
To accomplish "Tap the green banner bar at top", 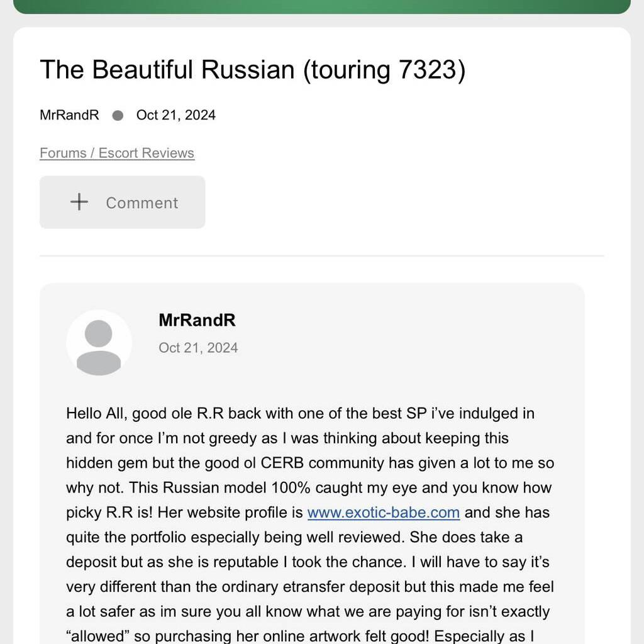I will (x=322, y=6).
